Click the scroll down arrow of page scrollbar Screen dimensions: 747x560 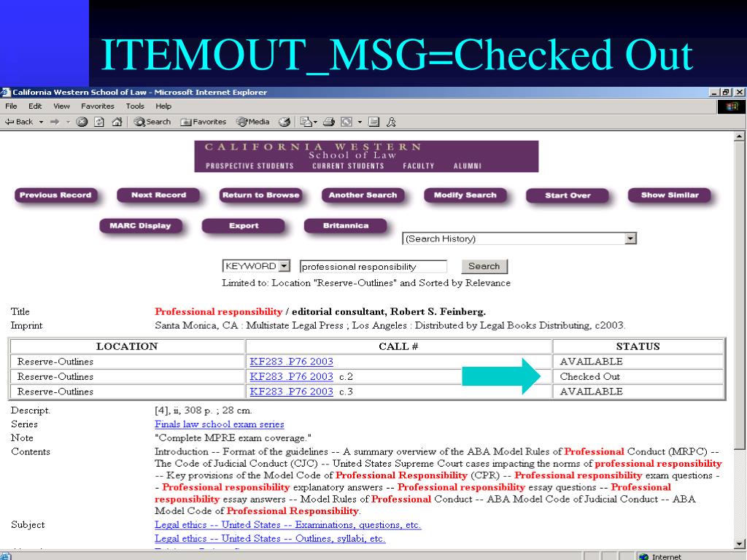[x=739, y=543]
